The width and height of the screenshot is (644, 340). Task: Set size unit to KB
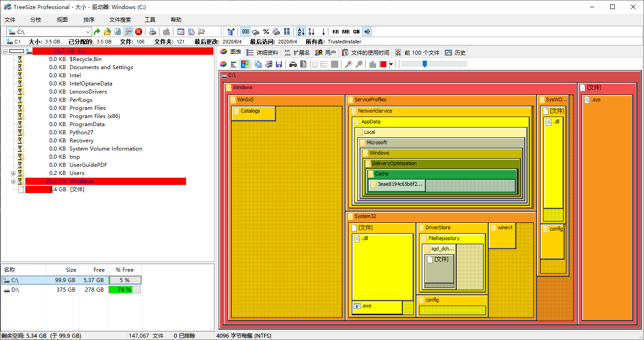336,32
